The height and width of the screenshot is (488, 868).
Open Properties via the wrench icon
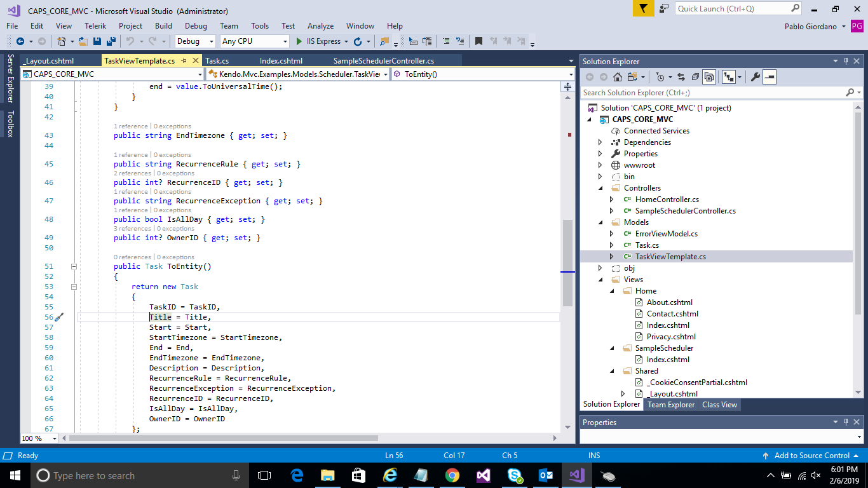pos(755,77)
